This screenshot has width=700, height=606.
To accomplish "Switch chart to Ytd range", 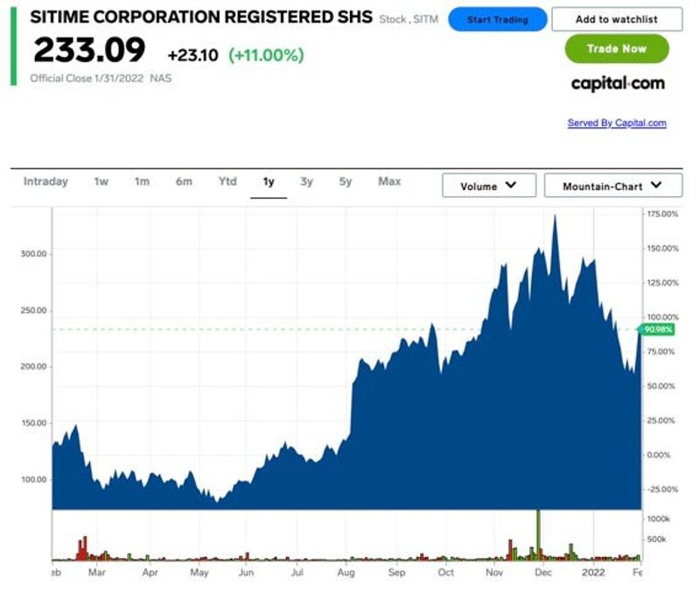I will click(227, 181).
